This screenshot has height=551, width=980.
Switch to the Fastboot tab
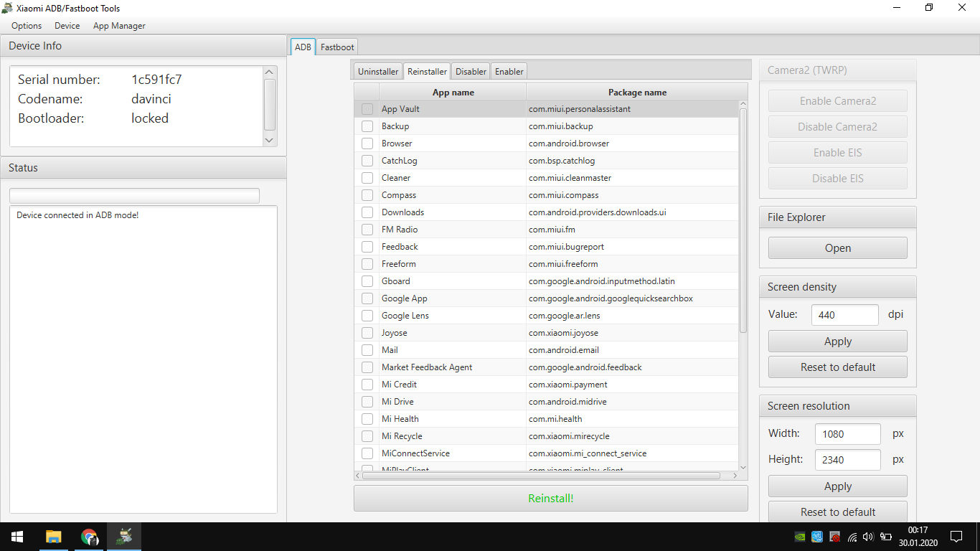click(337, 47)
